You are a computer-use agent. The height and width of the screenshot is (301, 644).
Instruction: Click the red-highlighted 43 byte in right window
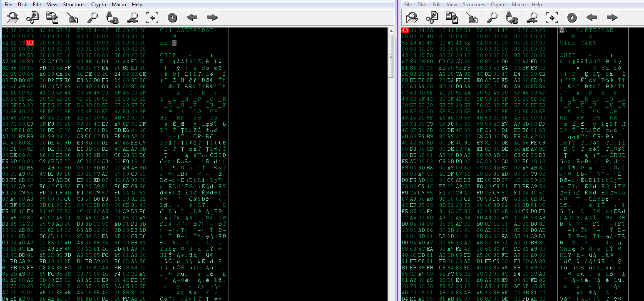click(x=405, y=30)
